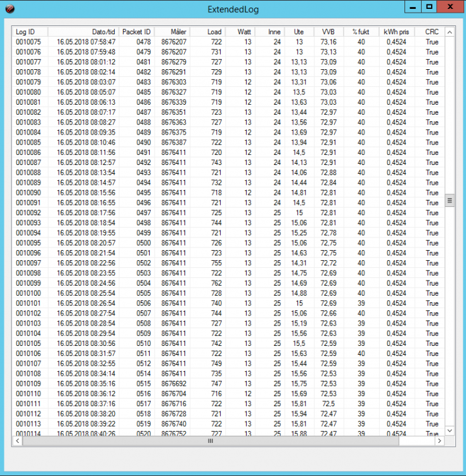Click the vertical scrollbar down arrow

[450, 430]
